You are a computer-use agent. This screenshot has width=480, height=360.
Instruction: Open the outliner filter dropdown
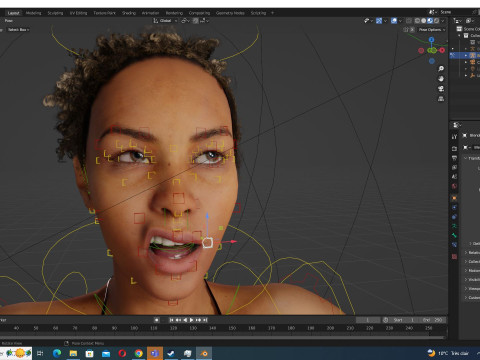pyautogui.click(x=470, y=21)
